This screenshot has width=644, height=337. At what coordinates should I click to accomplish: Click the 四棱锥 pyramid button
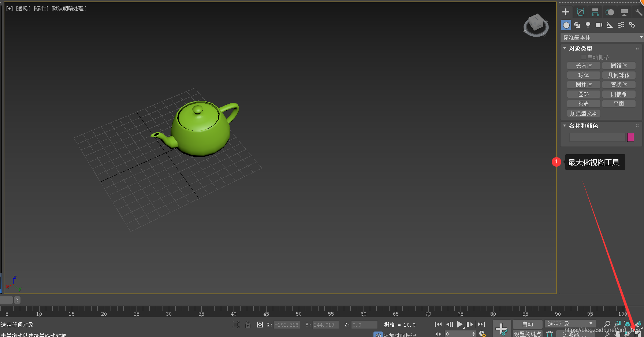[619, 94]
